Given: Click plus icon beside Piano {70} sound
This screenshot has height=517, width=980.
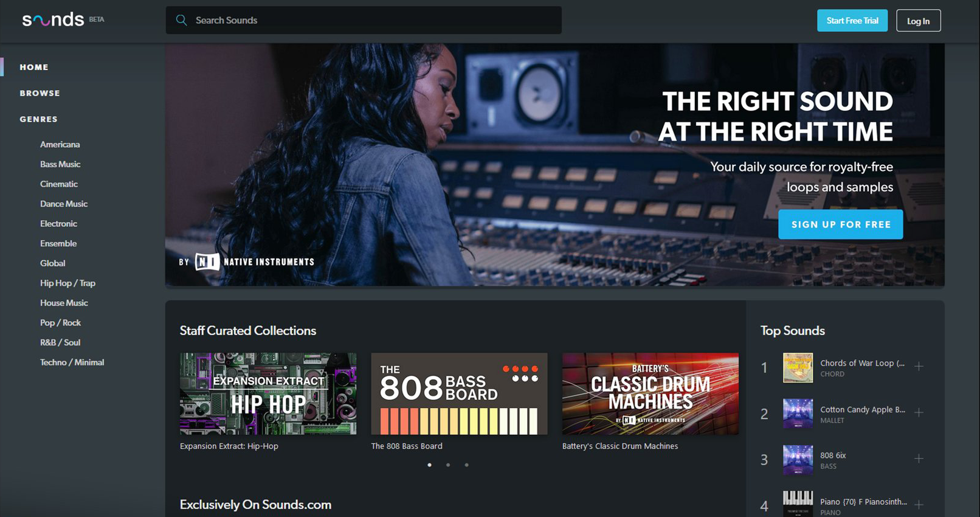Looking at the screenshot, I should tap(919, 504).
